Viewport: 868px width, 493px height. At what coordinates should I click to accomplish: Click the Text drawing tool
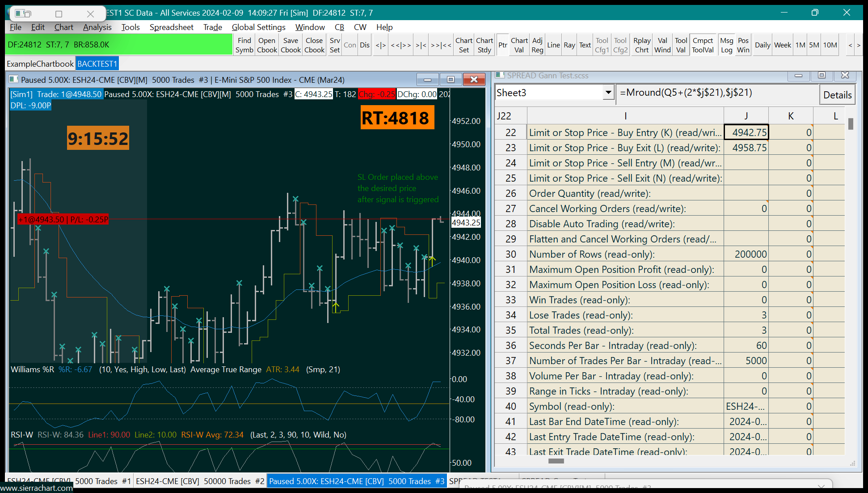[585, 45]
